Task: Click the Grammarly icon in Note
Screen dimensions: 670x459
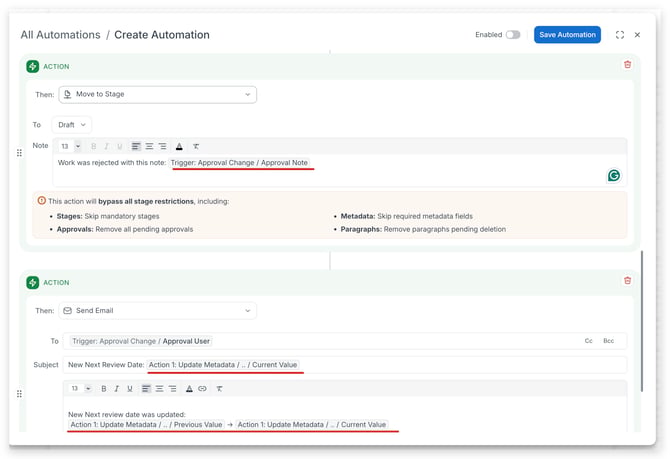Action: [614, 175]
